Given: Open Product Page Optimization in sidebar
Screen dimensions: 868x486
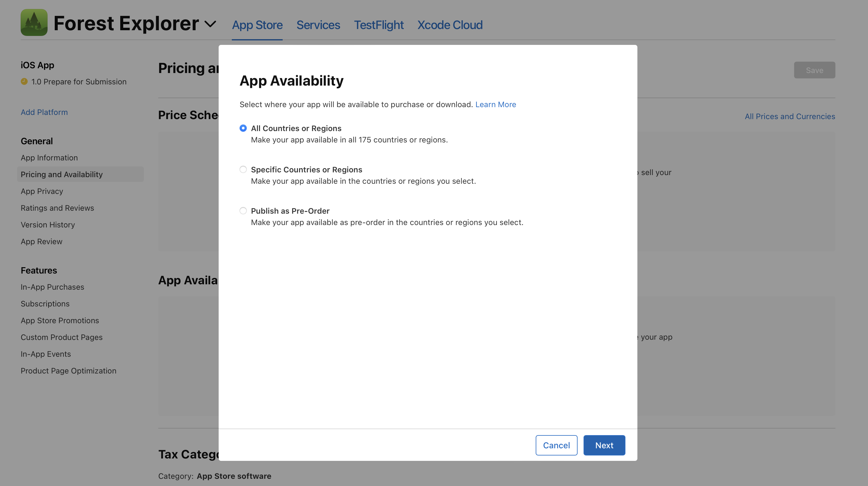Looking at the screenshot, I should pyautogui.click(x=68, y=371).
